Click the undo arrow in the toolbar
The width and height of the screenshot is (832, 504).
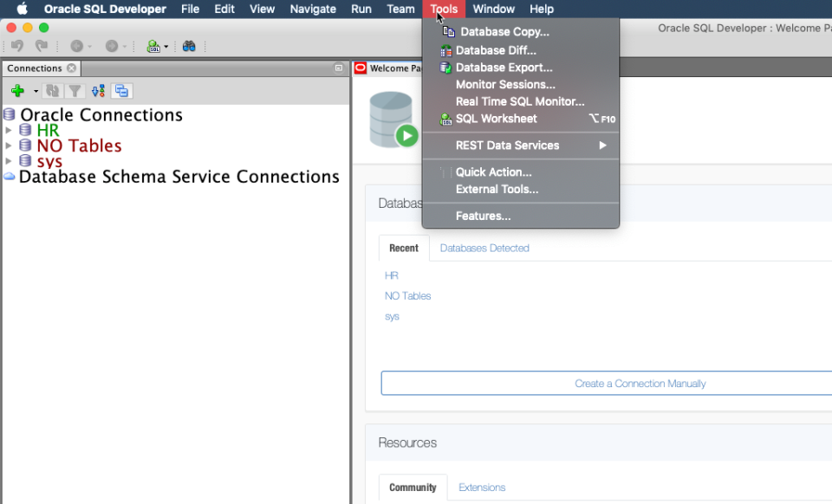point(17,46)
